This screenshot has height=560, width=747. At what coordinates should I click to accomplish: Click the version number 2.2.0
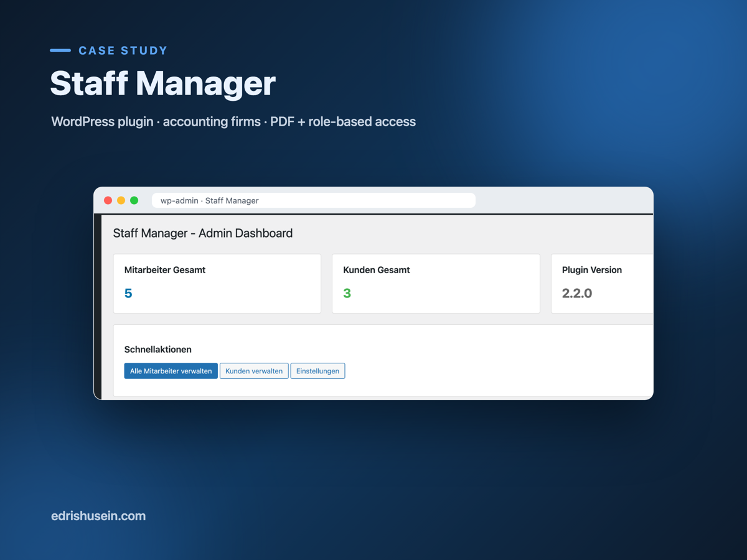pos(577,293)
